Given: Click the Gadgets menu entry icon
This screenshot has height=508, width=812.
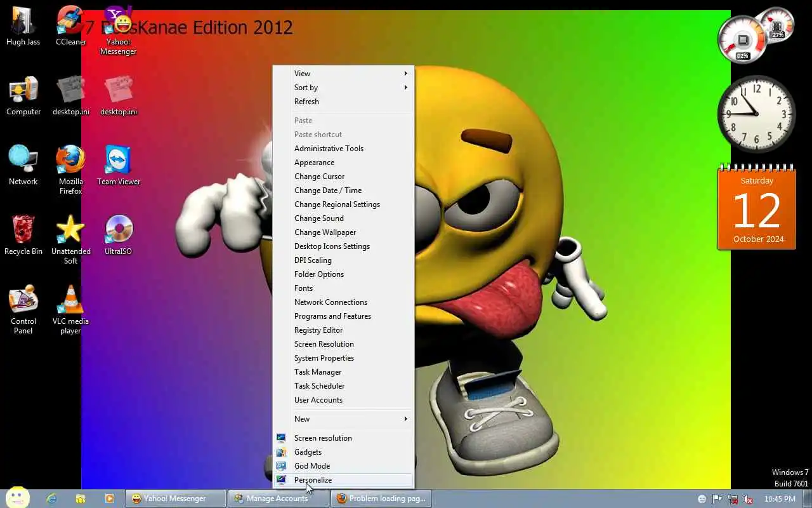Looking at the screenshot, I should [281, 452].
